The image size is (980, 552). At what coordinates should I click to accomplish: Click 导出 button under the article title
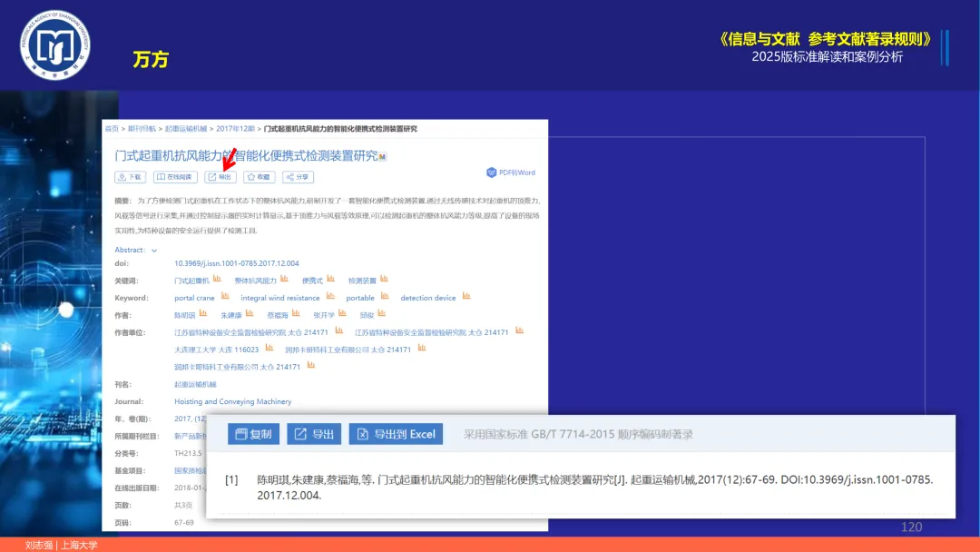click(x=220, y=177)
